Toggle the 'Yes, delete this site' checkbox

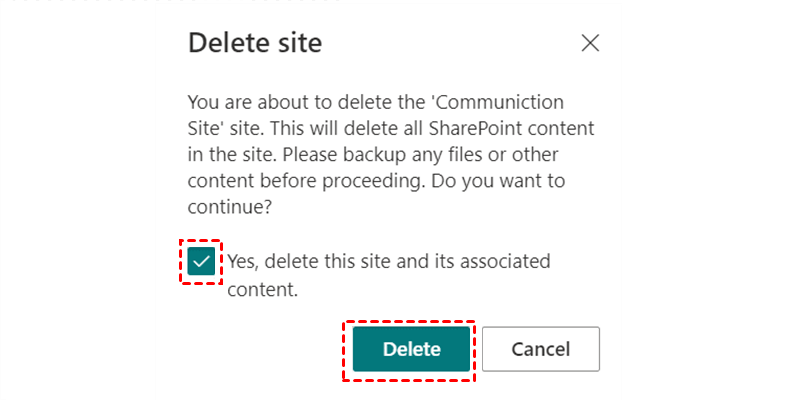(x=201, y=262)
